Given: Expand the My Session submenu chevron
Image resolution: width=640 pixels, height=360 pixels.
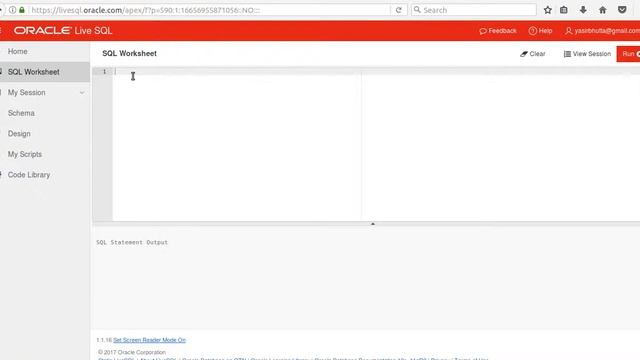Looking at the screenshot, I should [82, 93].
